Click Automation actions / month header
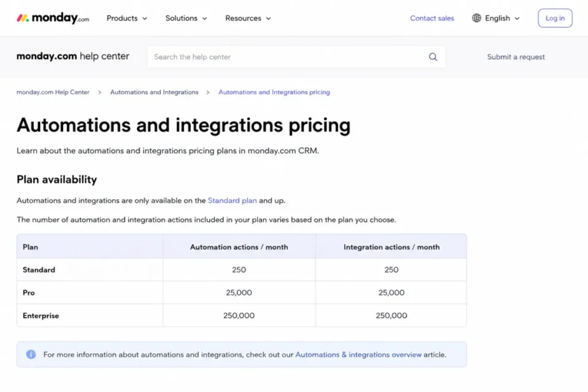588x392 pixels. pos(239,247)
